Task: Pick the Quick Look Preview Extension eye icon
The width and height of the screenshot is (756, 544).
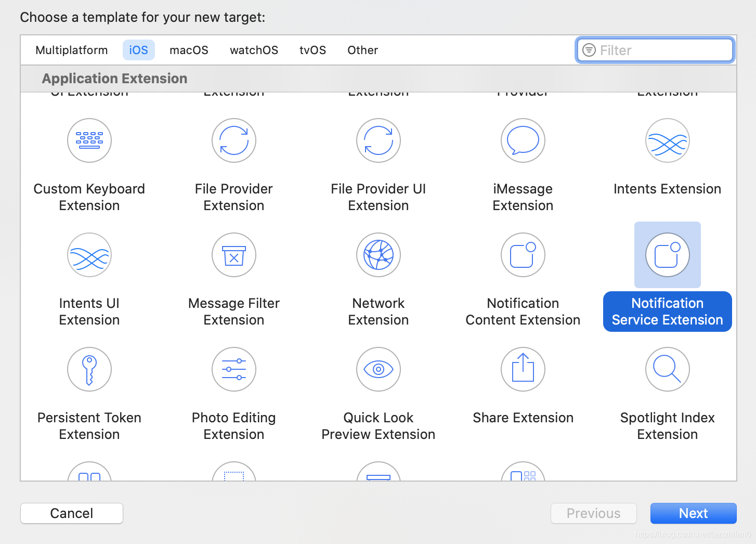Action: pos(379,369)
